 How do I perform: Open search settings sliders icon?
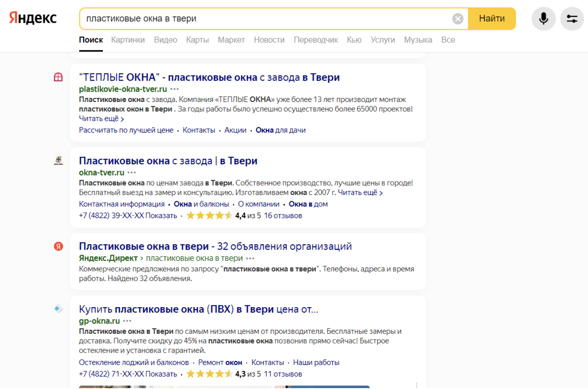click(x=572, y=19)
